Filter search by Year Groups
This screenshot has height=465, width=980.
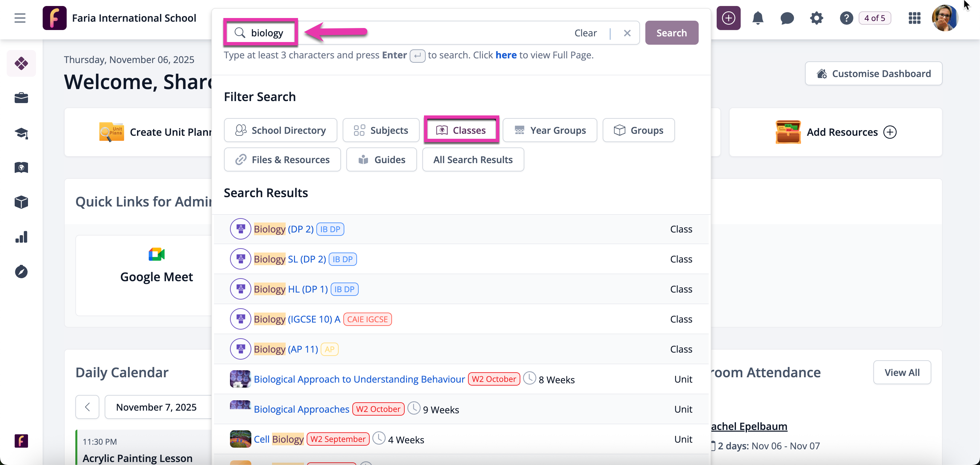pos(550,130)
